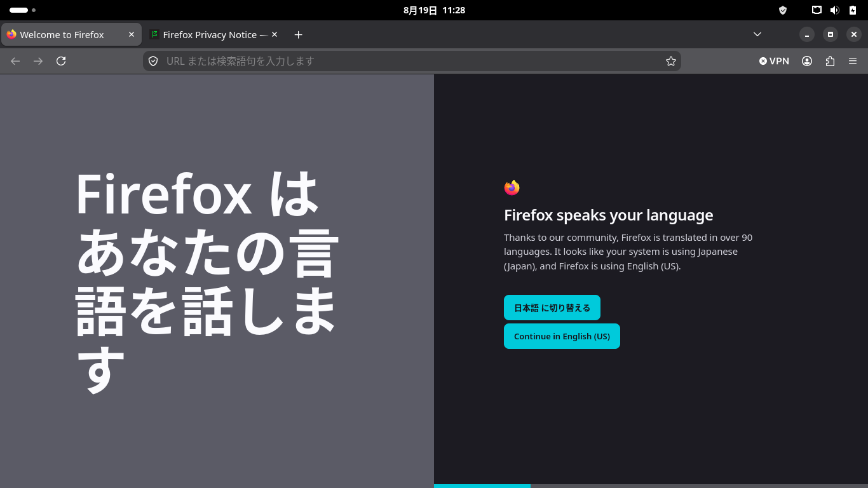Reload the current page
Image resolution: width=868 pixels, height=488 pixels.
pyautogui.click(x=61, y=61)
